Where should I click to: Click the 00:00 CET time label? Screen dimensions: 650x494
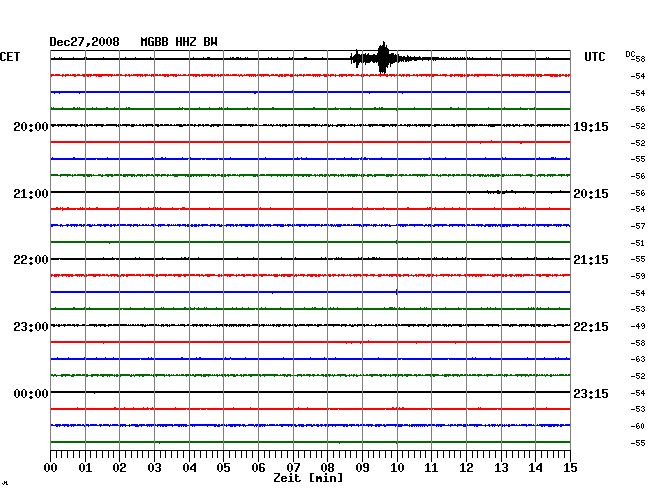31,394
